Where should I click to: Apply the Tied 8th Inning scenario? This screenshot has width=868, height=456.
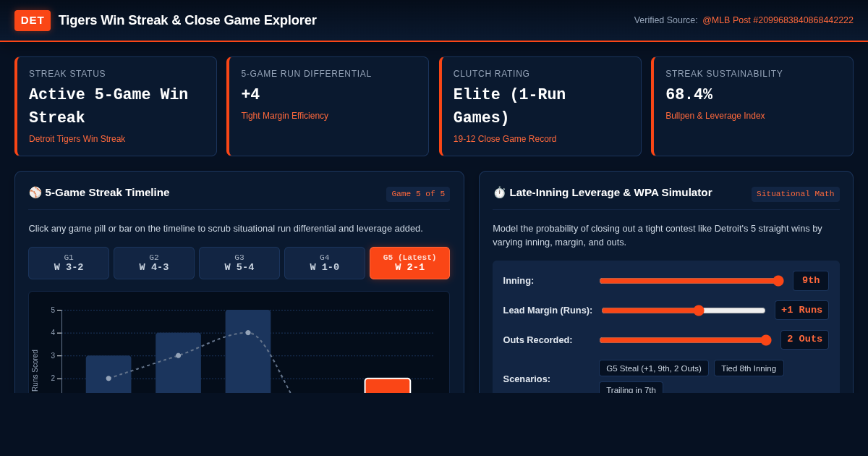click(x=749, y=368)
